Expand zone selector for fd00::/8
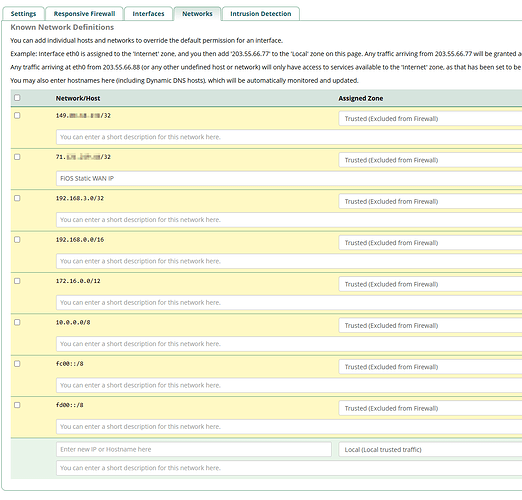The width and height of the screenshot is (522, 500). tap(430, 408)
